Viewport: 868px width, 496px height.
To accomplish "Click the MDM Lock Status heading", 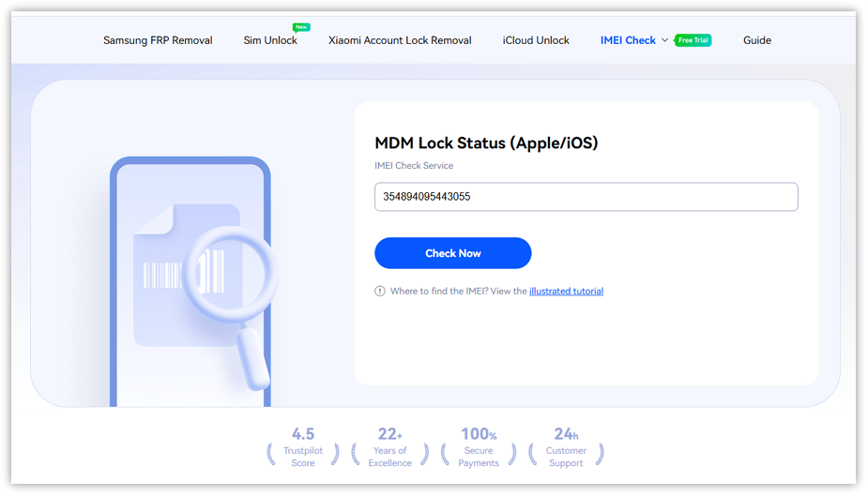I will 486,143.
